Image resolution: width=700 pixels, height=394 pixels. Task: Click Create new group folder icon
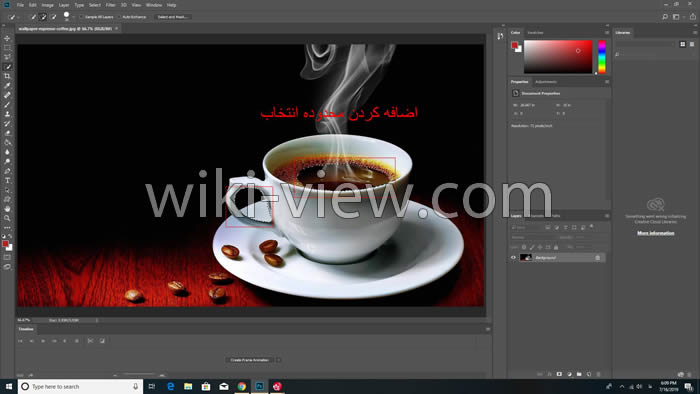click(579, 374)
